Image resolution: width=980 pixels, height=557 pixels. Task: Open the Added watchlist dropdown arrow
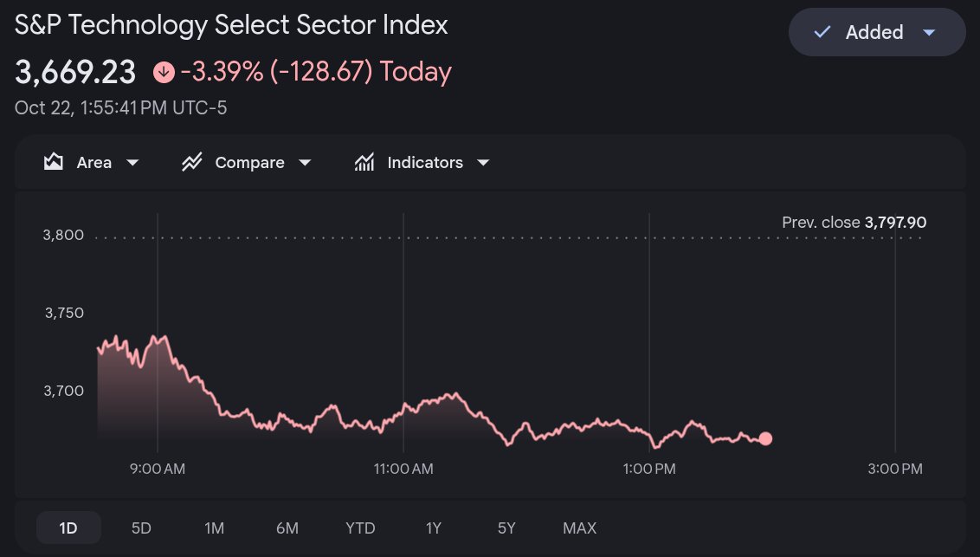pos(930,32)
